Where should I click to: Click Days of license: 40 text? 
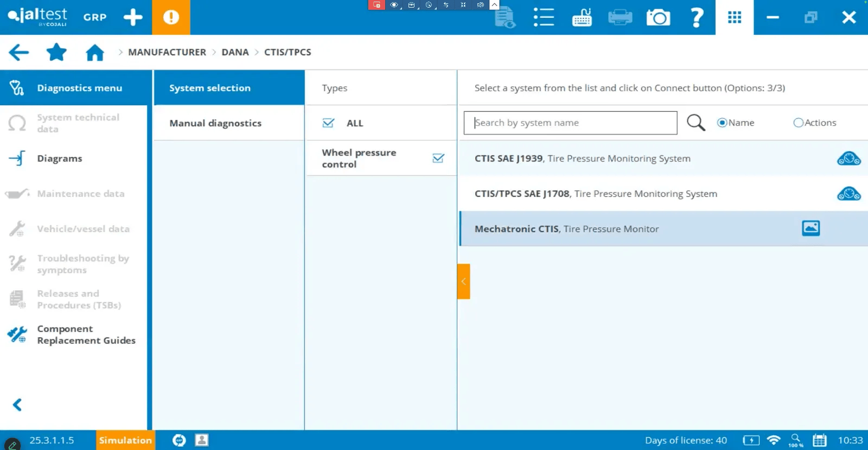tap(686, 440)
